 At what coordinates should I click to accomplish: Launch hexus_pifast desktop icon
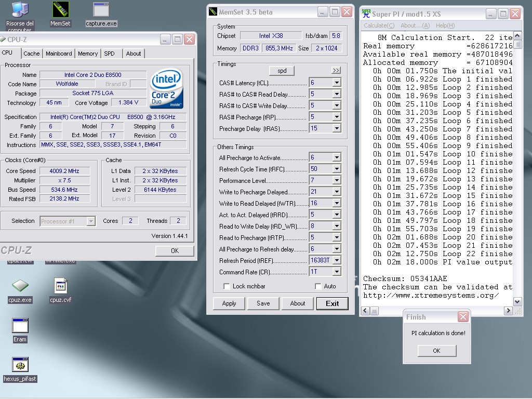click(x=20, y=370)
